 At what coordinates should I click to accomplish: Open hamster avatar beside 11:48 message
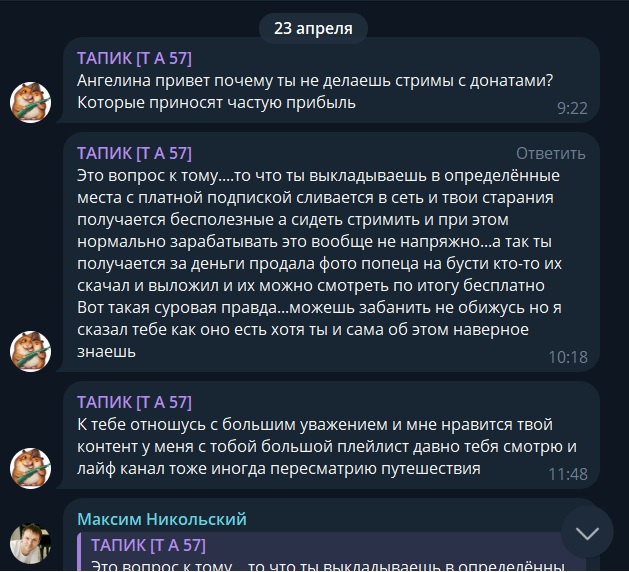[x=30, y=468]
